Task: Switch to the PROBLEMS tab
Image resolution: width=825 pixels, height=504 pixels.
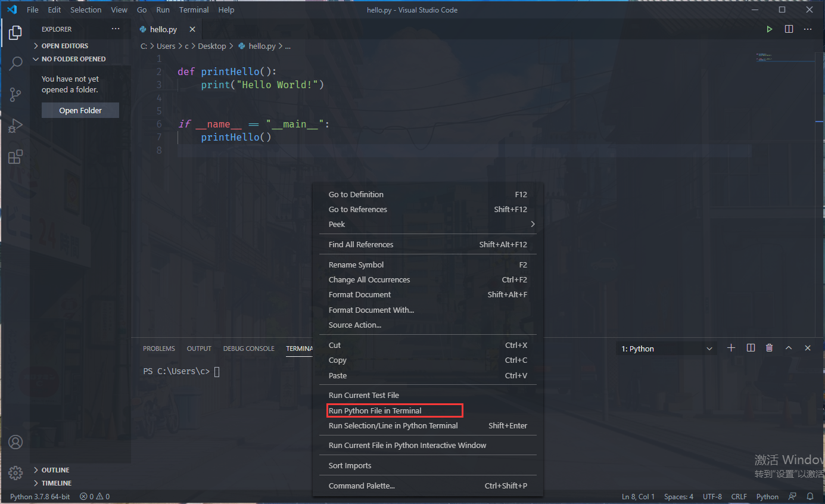Action: [x=158, y=348]
